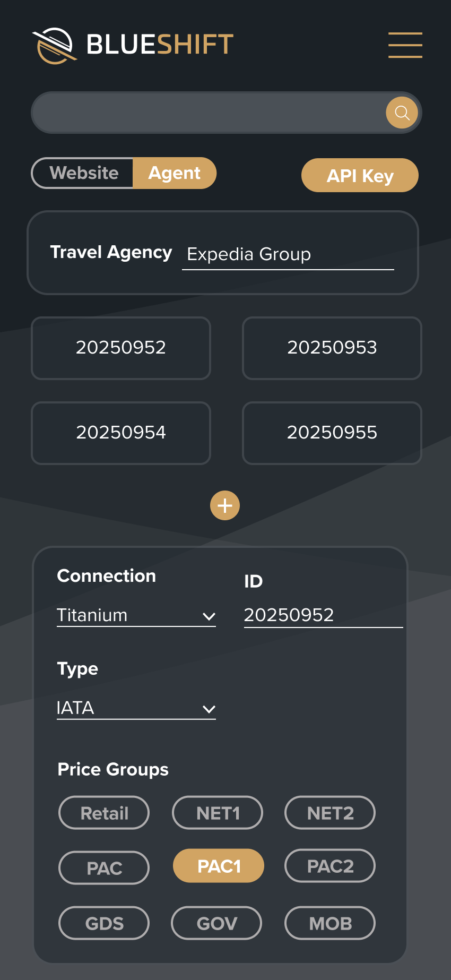Select agent ID 20250953
Viewport: 451px width, 980px height.
pos(332,348)
